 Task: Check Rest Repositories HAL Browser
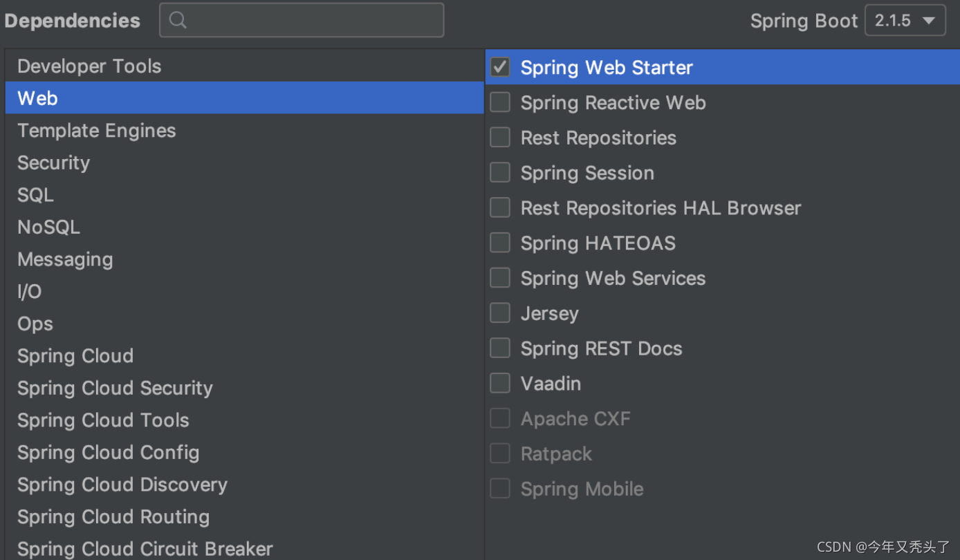click(499, 207)
